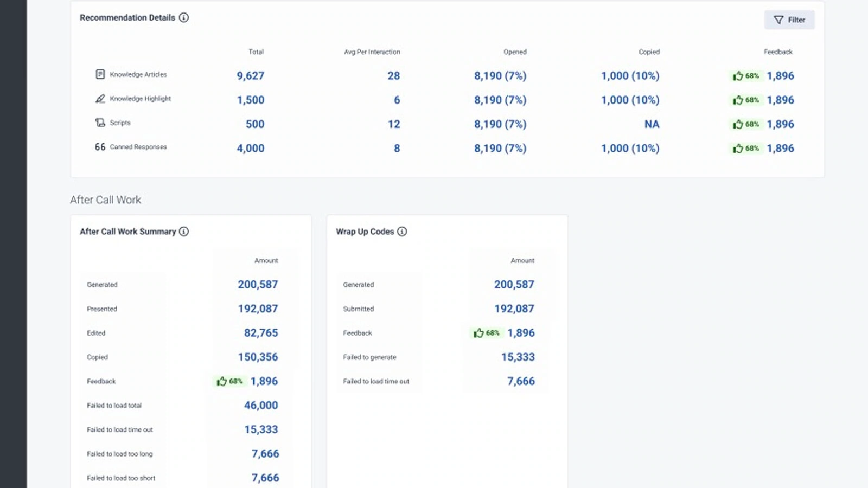Select the Canned Responses total 4,000
The height and width of the screenshot is (488, 868).
[250, 149]
